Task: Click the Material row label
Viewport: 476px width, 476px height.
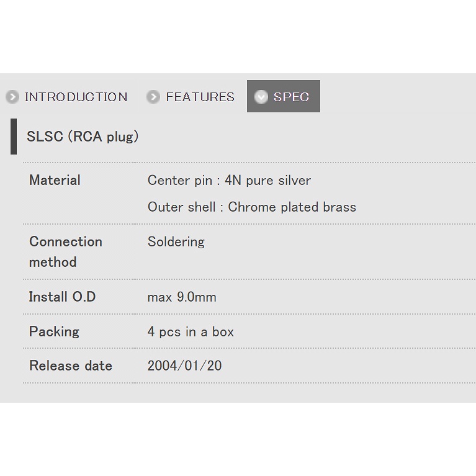Action: click(x=55, y=181)
